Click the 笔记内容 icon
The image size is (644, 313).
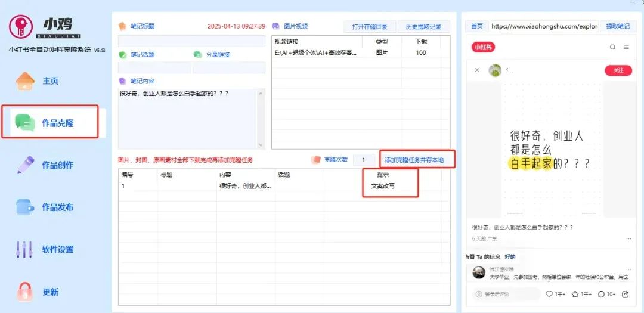[122, 81]
